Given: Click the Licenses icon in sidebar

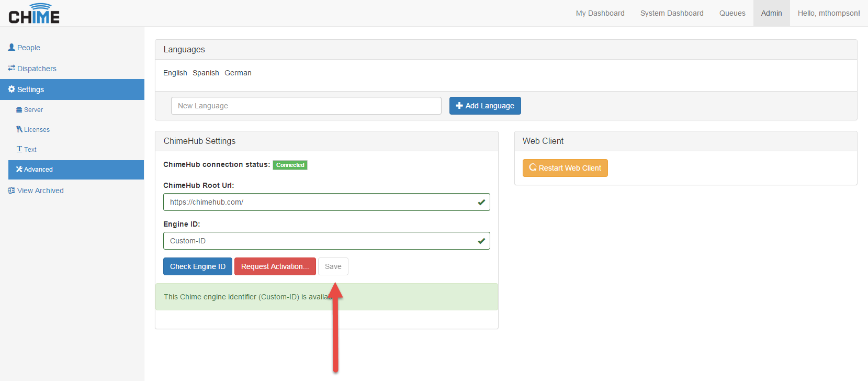Looking at the screenshot, I should click(x=19, y=129).
